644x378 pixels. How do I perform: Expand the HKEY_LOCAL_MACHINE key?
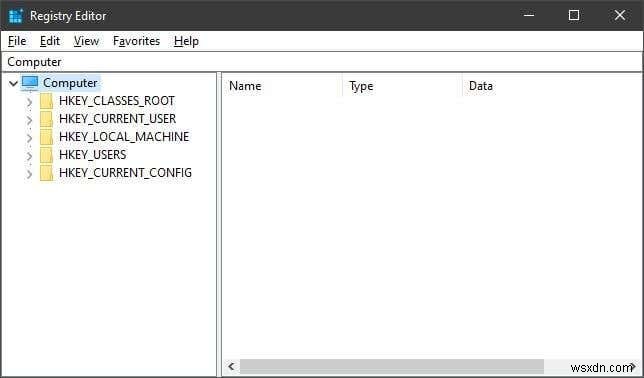click(29, 138)
